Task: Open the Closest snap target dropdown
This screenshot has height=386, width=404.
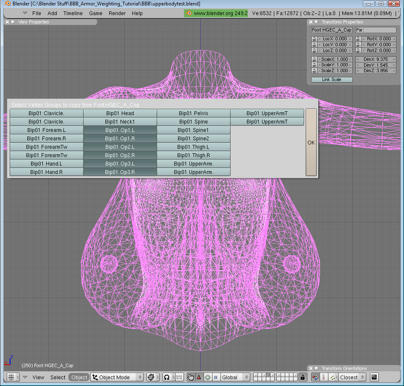Action: click(x=351, y=377)
